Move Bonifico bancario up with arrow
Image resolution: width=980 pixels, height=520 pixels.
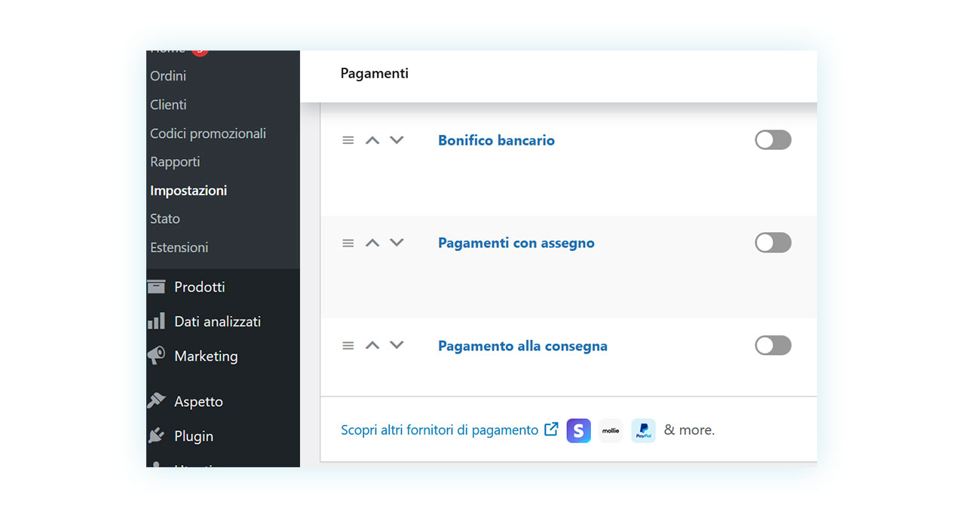pos(372,140)
